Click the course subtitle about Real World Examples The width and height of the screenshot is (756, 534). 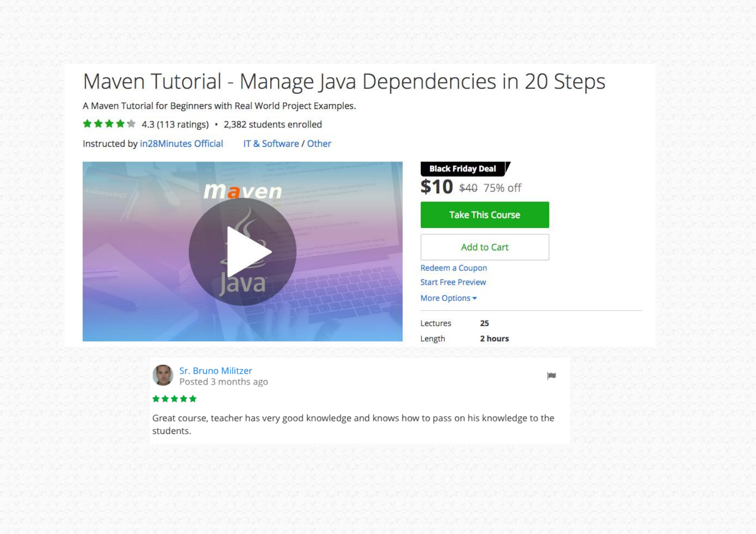[220, 106]
